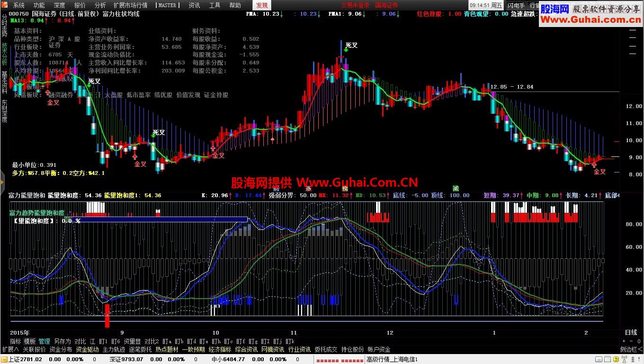Open the 一致预期 bottom tab
This screenshot has height=364, width=644.
[x=193, y=349]
